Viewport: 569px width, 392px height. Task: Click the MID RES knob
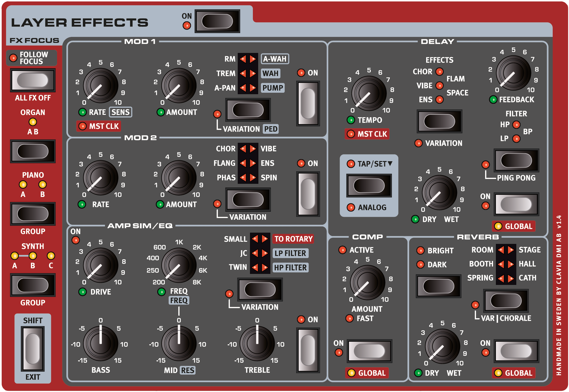(x=179, y=343)
